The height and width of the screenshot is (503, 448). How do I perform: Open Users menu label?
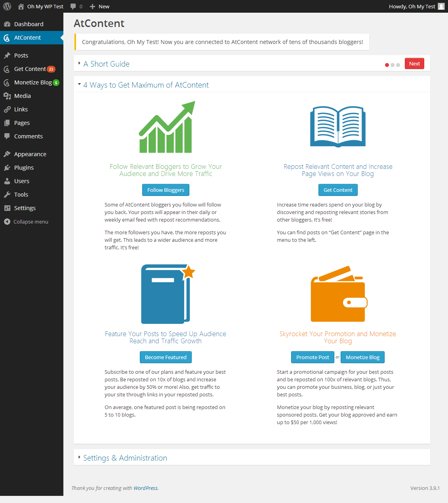coord(22,181)
